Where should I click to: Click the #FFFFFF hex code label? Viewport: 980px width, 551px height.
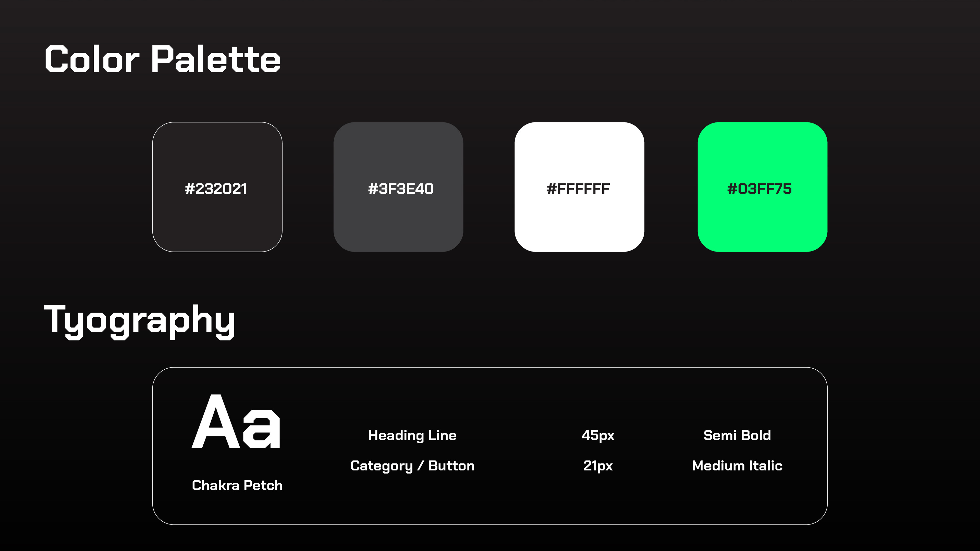click(578, 189)
